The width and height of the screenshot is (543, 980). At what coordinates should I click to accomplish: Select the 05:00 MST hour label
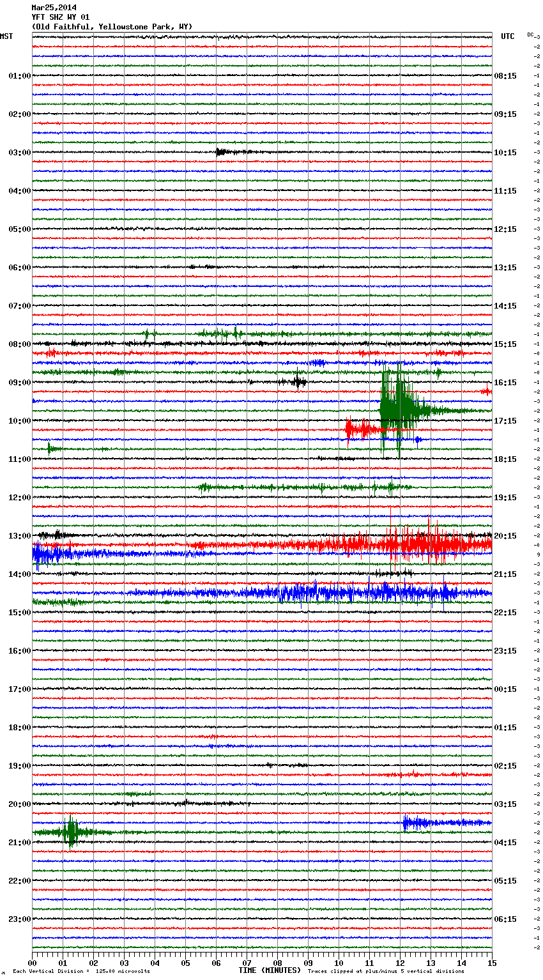(20, 229)
